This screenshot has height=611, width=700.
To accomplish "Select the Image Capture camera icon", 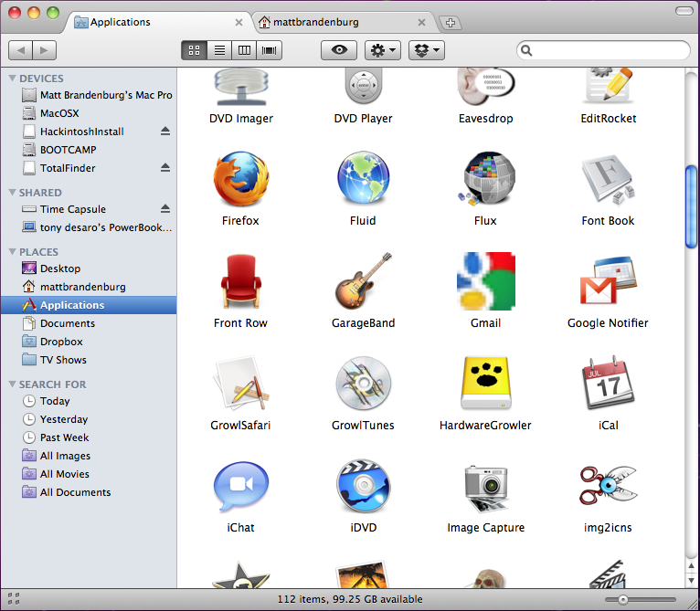I will [486, 488].
